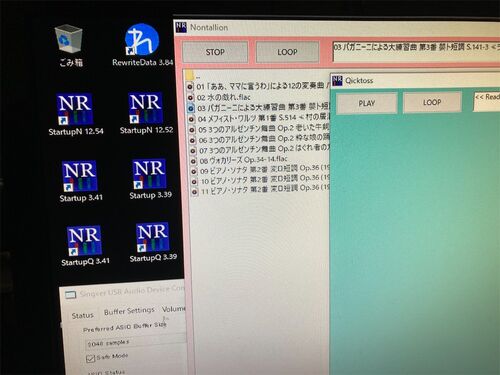Click the audio file icon for track 11

[x=194, y=192]
